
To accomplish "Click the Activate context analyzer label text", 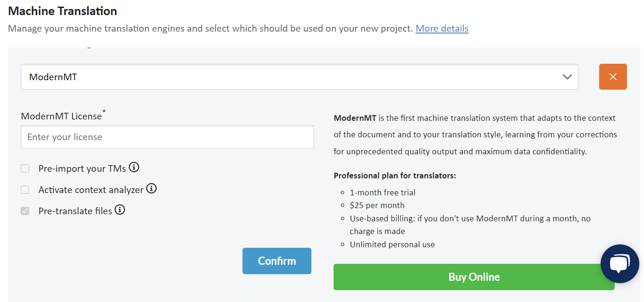I will point(91,190).
